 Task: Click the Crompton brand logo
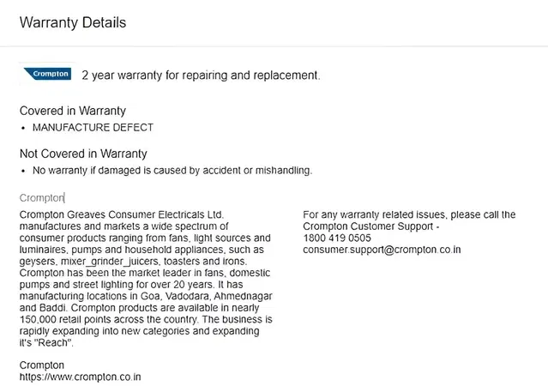coord(50,74)
